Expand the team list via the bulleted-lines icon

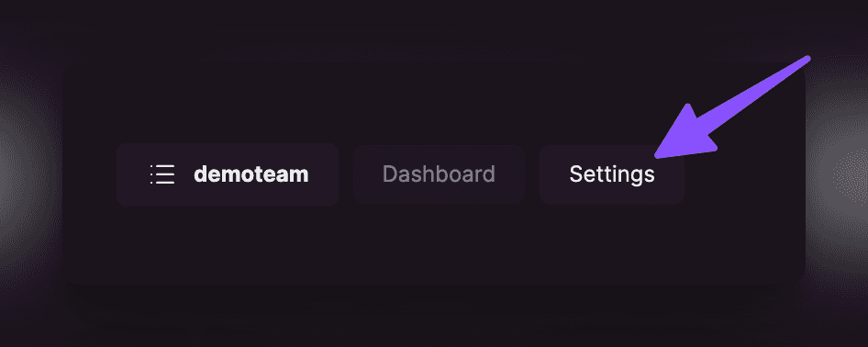pos(162,174)
